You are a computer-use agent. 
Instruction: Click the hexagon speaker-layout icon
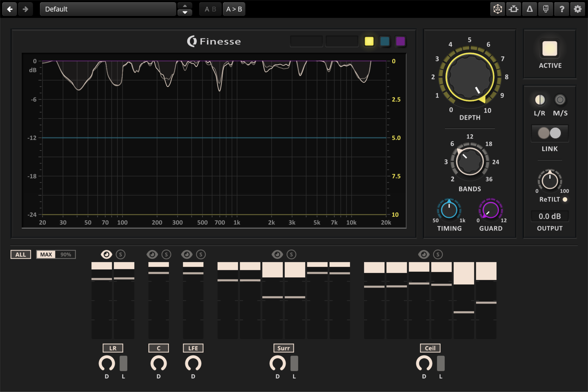(x=498, y=9)
